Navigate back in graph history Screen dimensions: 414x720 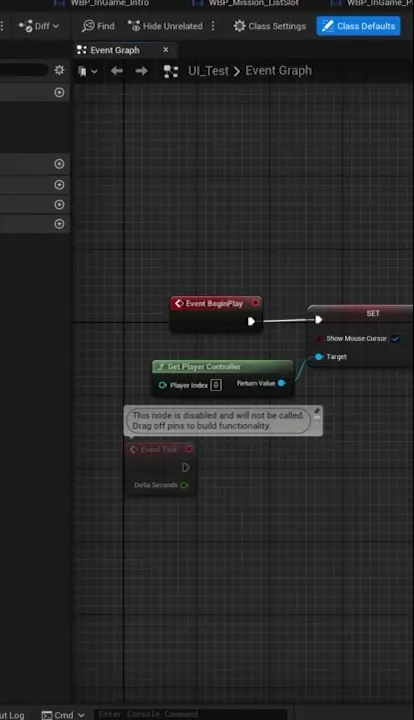[x=117, y=71]
